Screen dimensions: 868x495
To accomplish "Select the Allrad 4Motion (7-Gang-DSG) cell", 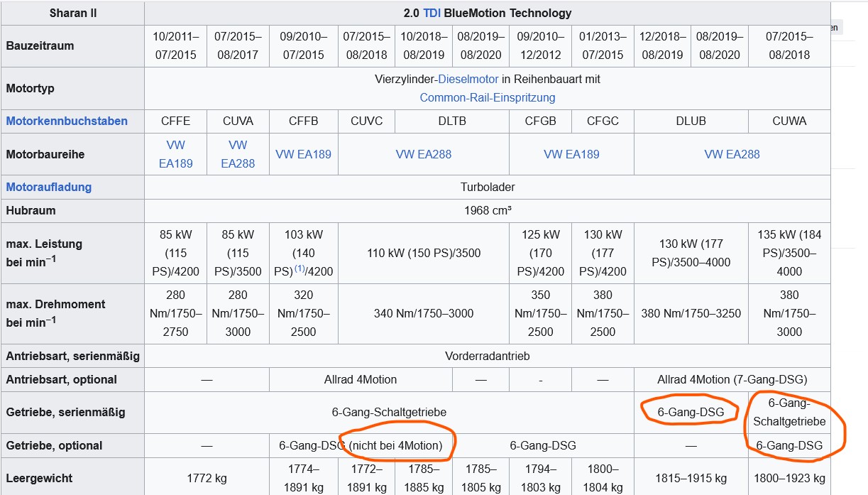I will point(732,379).
